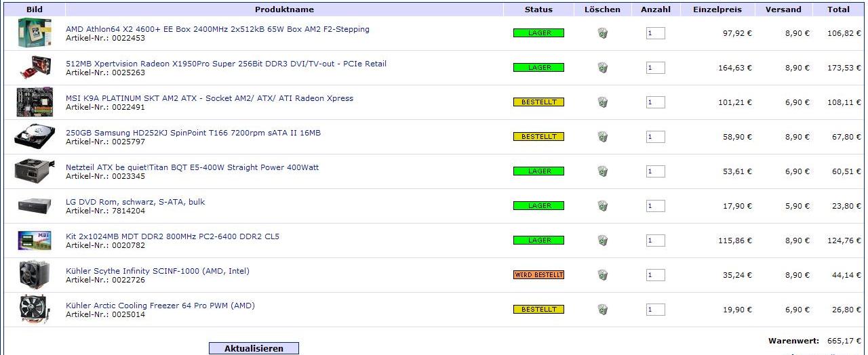Click green LAGER status of AMD Athlon64
The height and width of the screenshot is (355, 868).
pos(538,33)
